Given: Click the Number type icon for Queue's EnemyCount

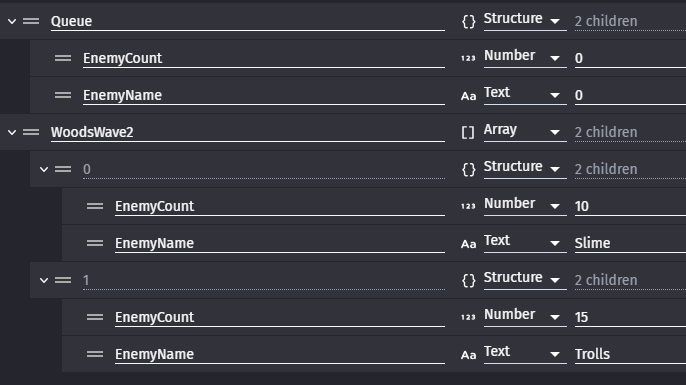Looking at the screenshot, I should pos(468,58).
